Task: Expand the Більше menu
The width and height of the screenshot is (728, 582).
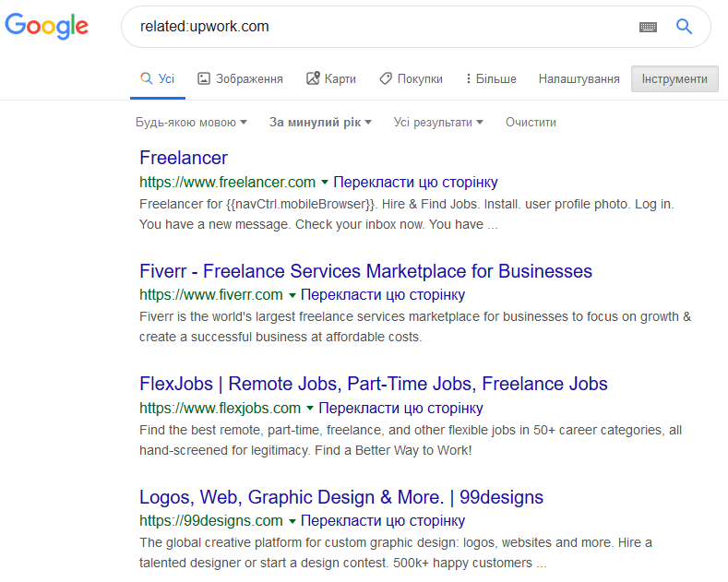Action: (491, 79)
